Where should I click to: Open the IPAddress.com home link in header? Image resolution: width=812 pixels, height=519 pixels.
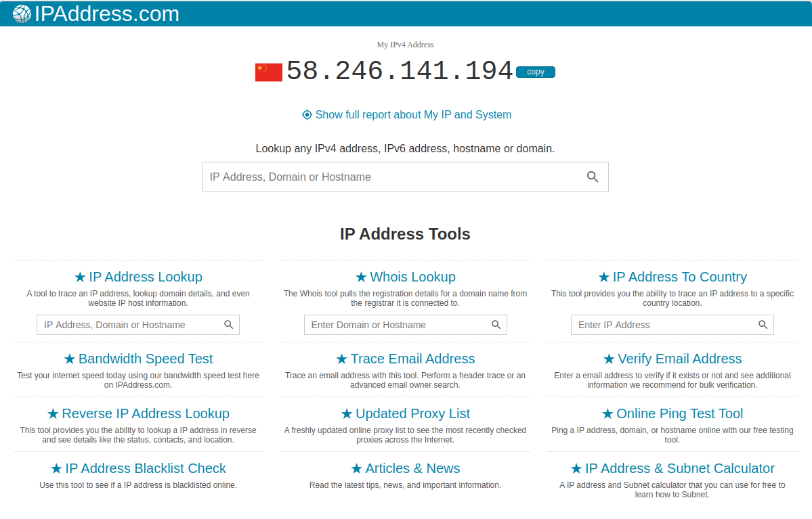pyautogui.click(x=95, y=14)
